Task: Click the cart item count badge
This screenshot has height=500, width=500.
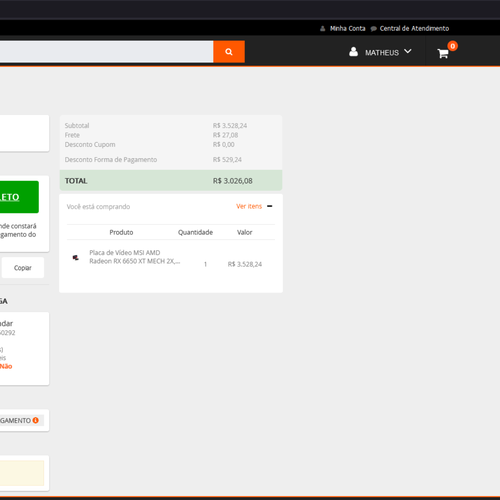Action: pyautogui.click(x=453, y=46)
